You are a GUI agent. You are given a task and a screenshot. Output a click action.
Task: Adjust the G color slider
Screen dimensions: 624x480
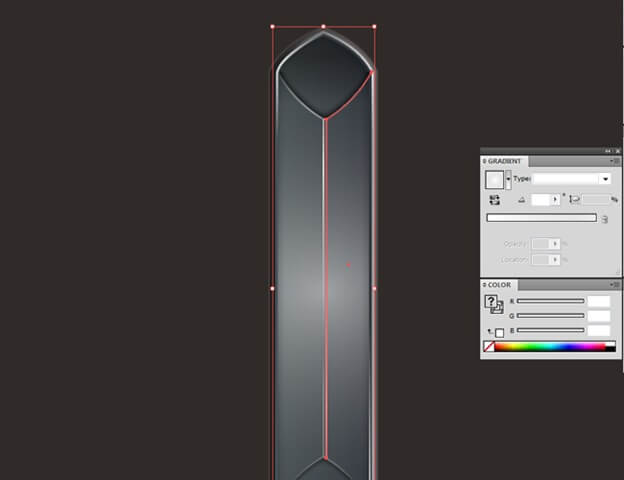551,316
